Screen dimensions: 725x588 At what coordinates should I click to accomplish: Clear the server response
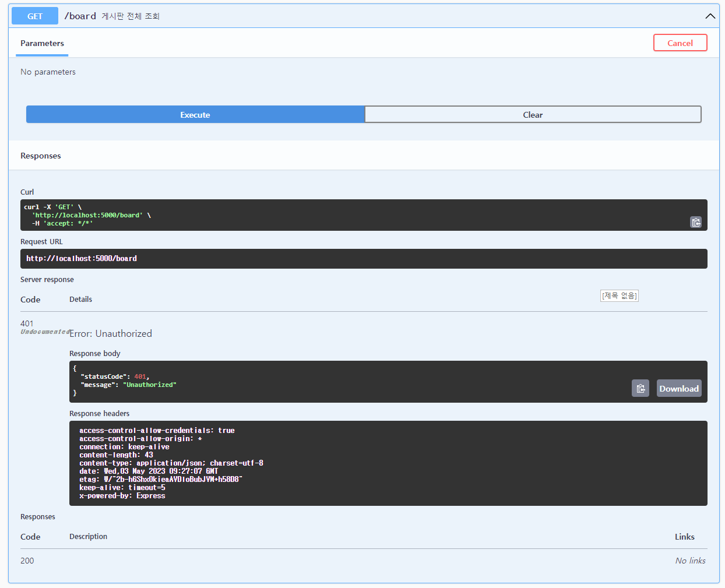click(533, 114)
